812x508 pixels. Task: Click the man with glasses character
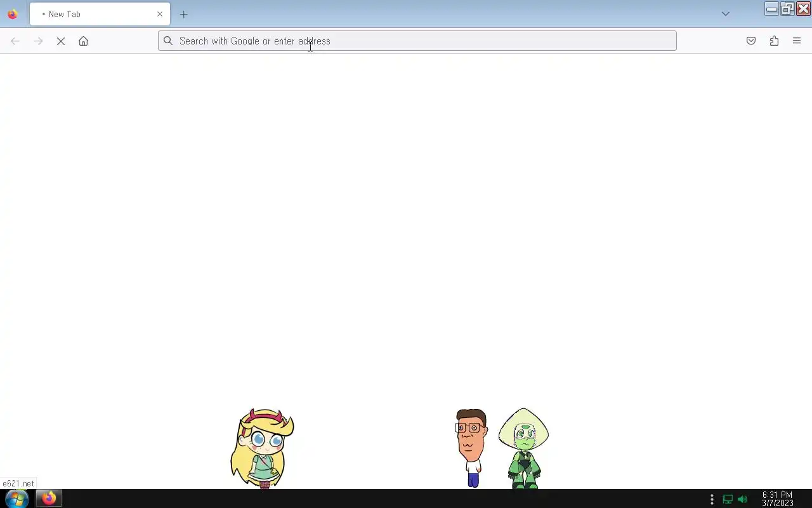click(471, 448)
